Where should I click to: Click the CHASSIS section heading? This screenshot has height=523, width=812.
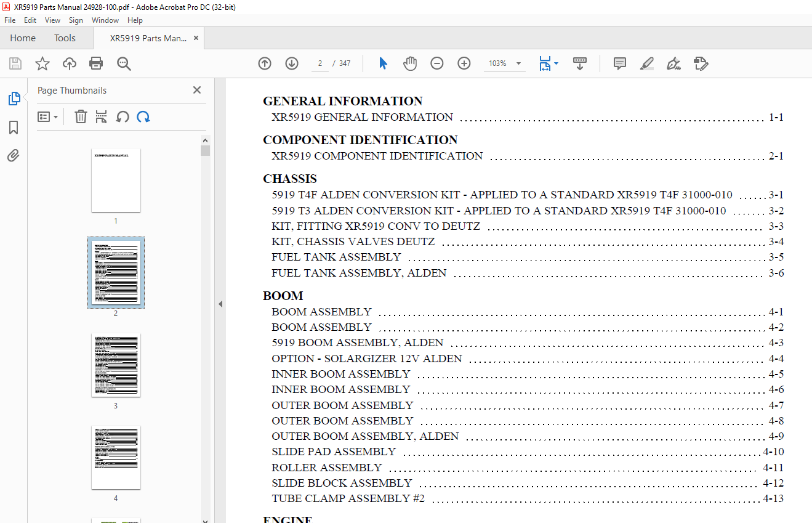(x=290, y=179)
